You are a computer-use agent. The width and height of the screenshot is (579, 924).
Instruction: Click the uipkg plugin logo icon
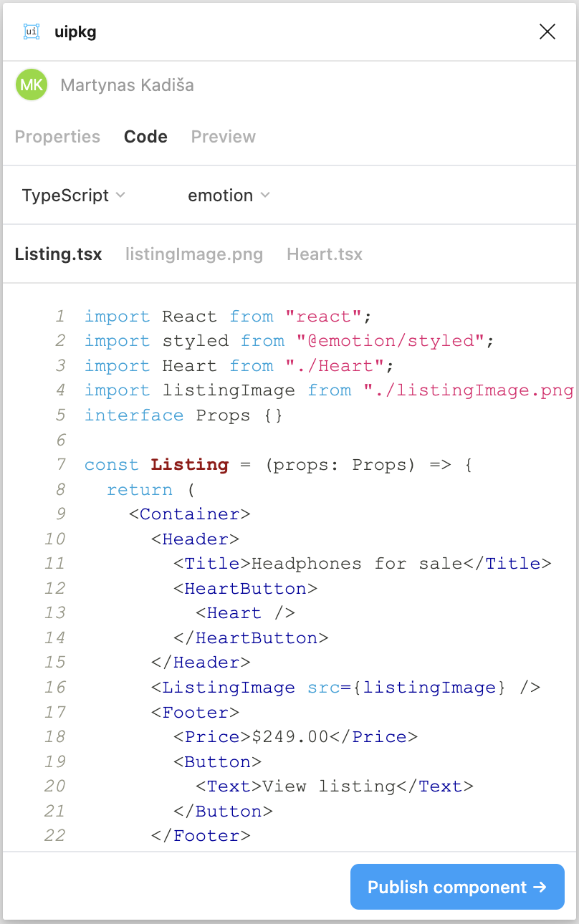point(32,32)
